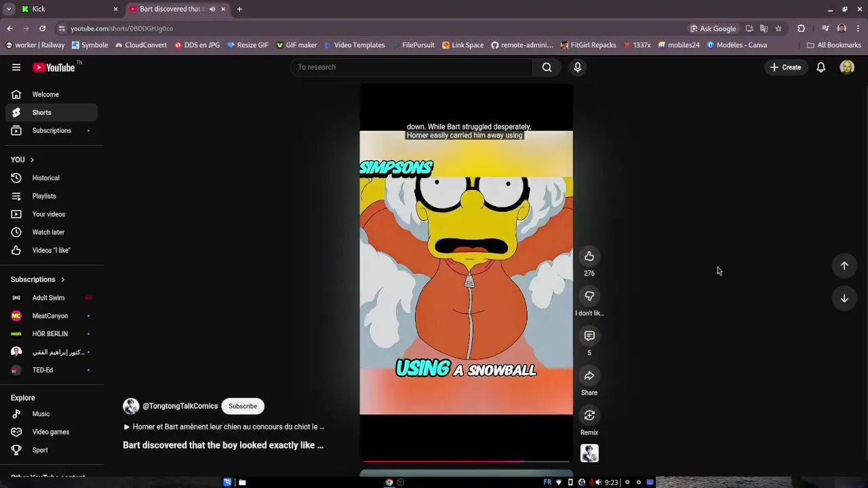Click the Ask Google lens button
The width and height of the screenshot is (868, 488).
713,28
